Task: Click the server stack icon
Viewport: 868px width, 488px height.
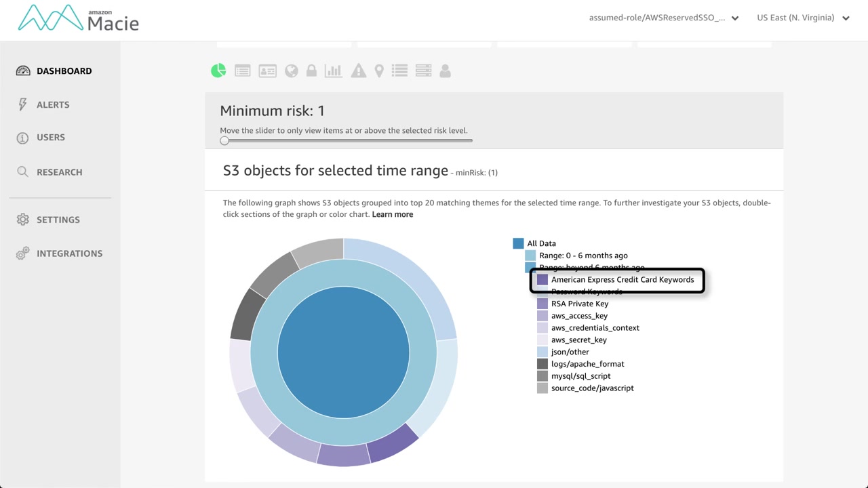Action: point(423,70)
